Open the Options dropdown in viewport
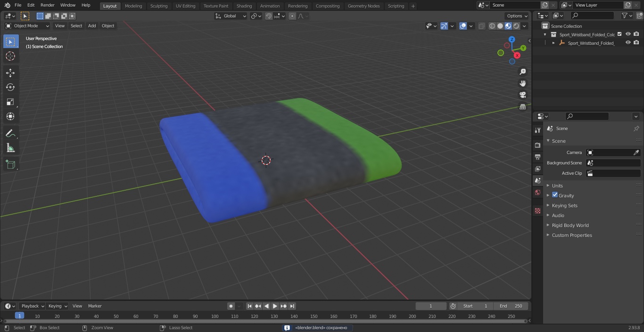This screenshot has height=332, width=644. click(x=517, y=16)
